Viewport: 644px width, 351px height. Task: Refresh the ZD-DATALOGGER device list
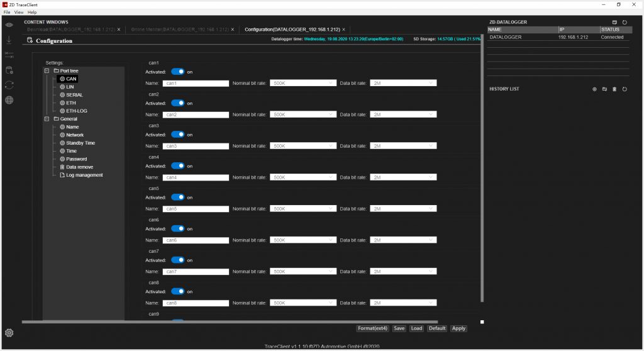click(x=625, y=22)
